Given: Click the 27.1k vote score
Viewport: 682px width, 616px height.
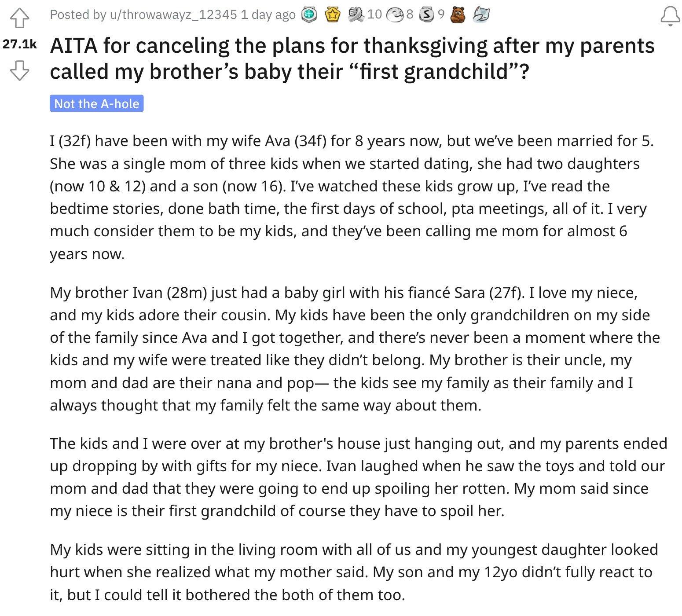Looking at the screenshot, I should (x=19, y=44).
